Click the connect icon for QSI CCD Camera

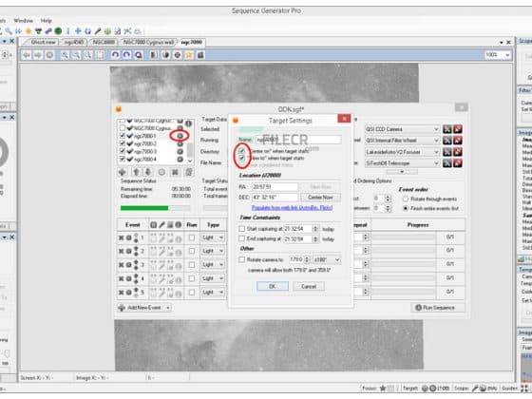click(447, 129)
